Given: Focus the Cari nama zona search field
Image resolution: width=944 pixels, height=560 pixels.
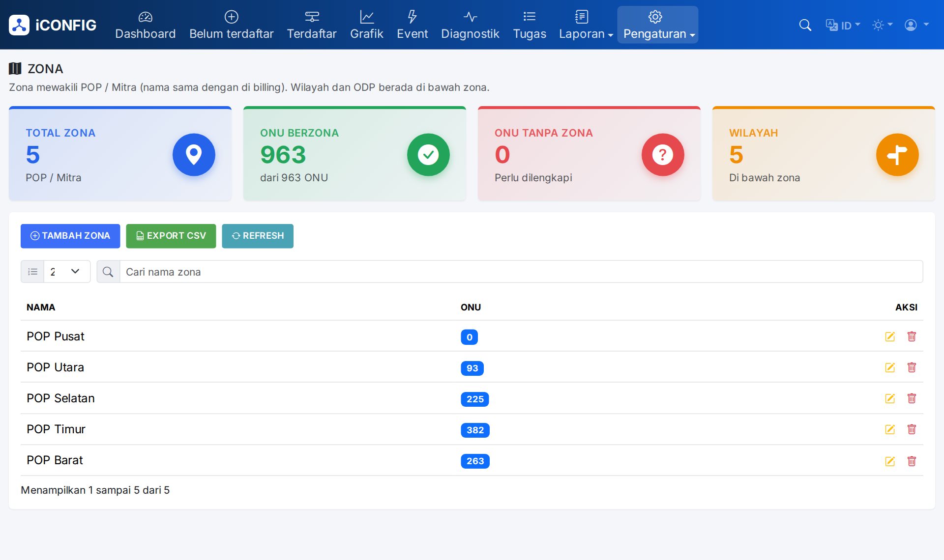Looking at the screenshot, I should tap(521, 272).
